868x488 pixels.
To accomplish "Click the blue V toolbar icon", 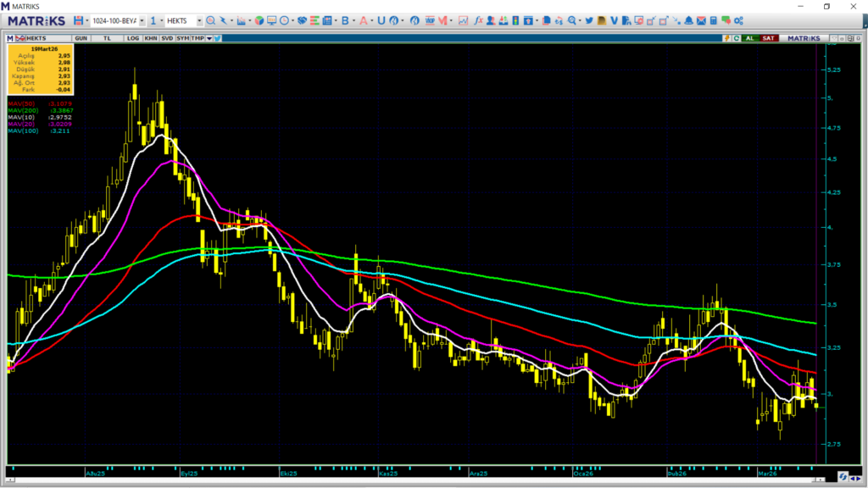I will [x=614, y=20].
